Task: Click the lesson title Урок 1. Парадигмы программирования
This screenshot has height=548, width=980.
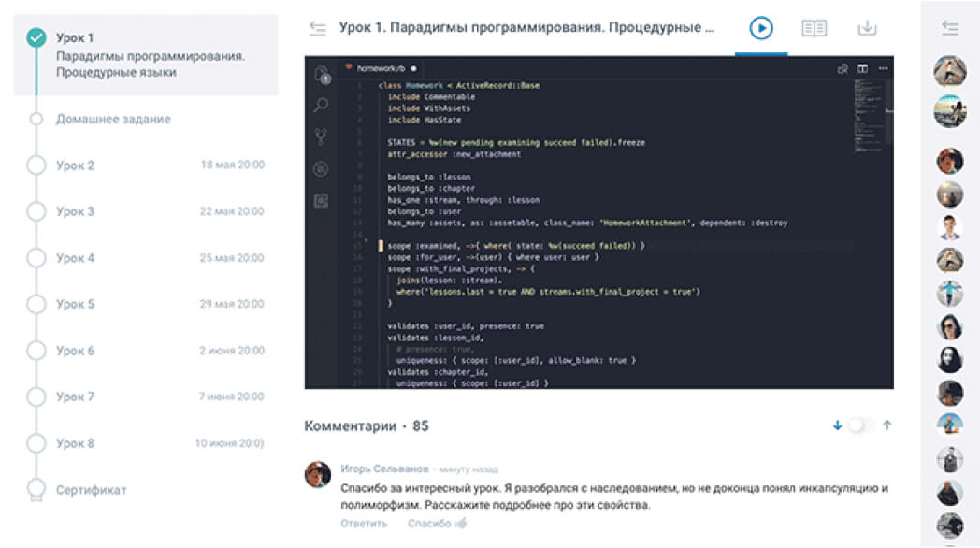Action: (x=526, y=27)
